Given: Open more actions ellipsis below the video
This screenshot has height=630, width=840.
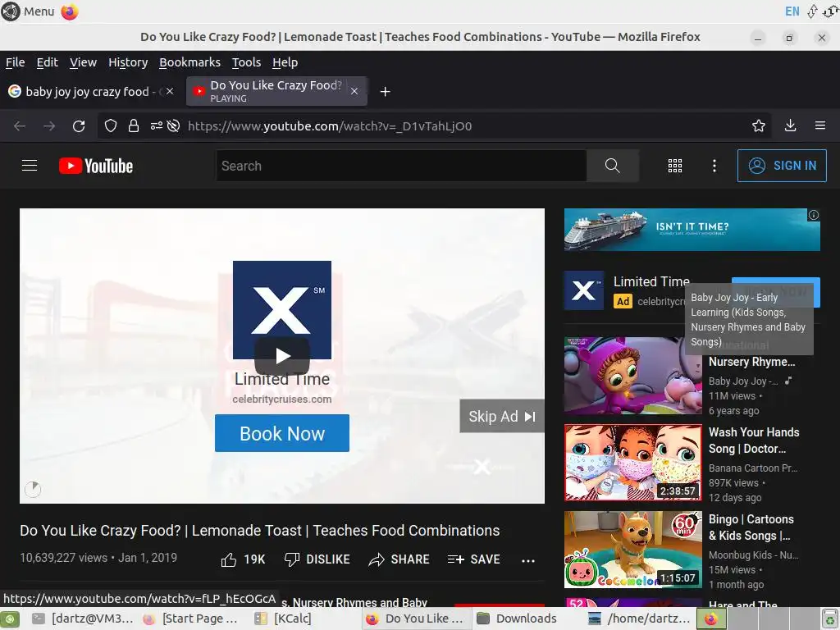Looking at the screenshot, I should 528,560.
